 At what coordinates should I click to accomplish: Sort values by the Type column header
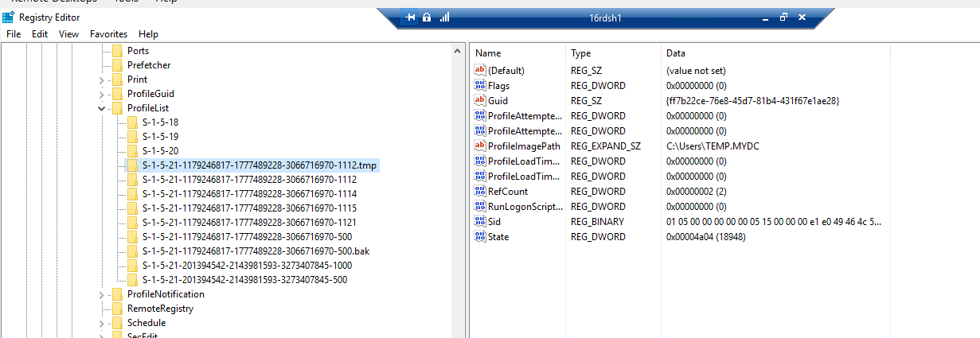581,53
